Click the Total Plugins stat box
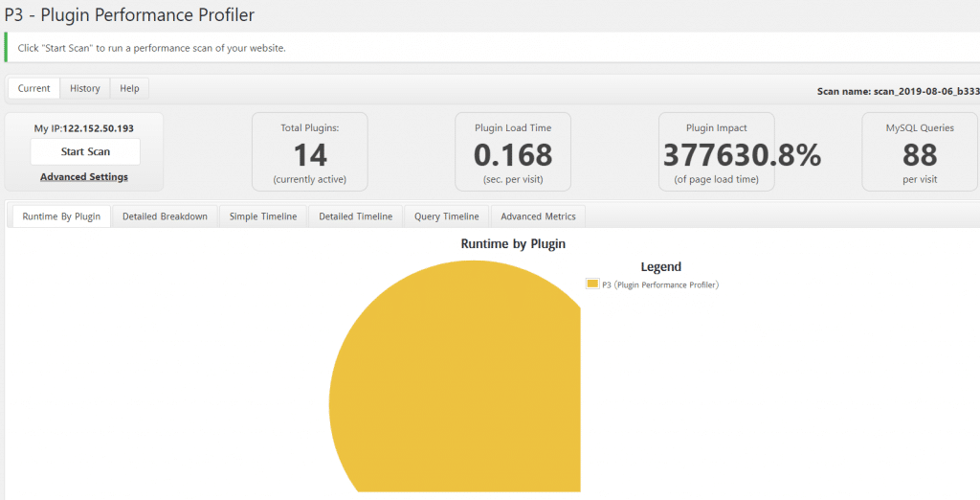This screenshot has width=980, height=500. 310,151
